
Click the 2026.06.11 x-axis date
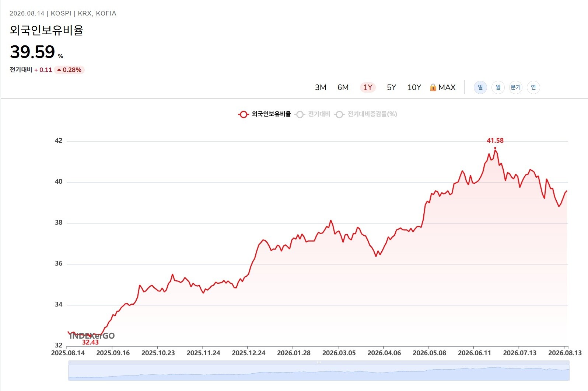475,353
